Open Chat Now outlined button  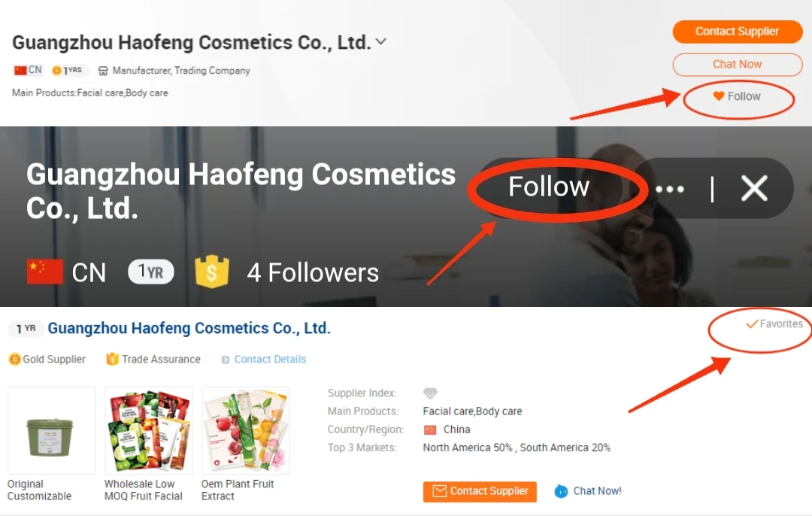pyautogui.click(x=737, y=64)
